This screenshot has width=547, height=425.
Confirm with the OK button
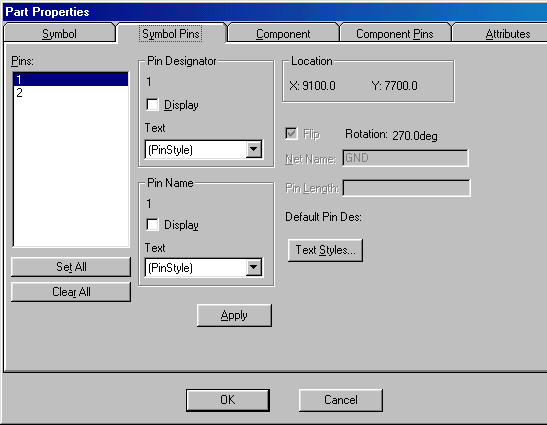pyautogui.click(x=228, y=400)
